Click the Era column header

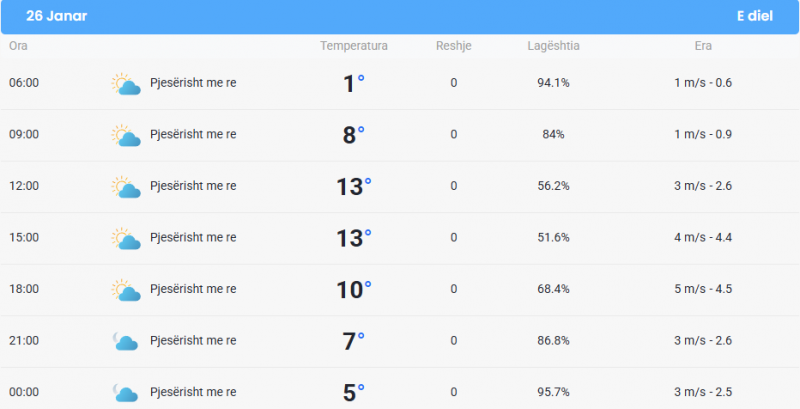[703, 46]
